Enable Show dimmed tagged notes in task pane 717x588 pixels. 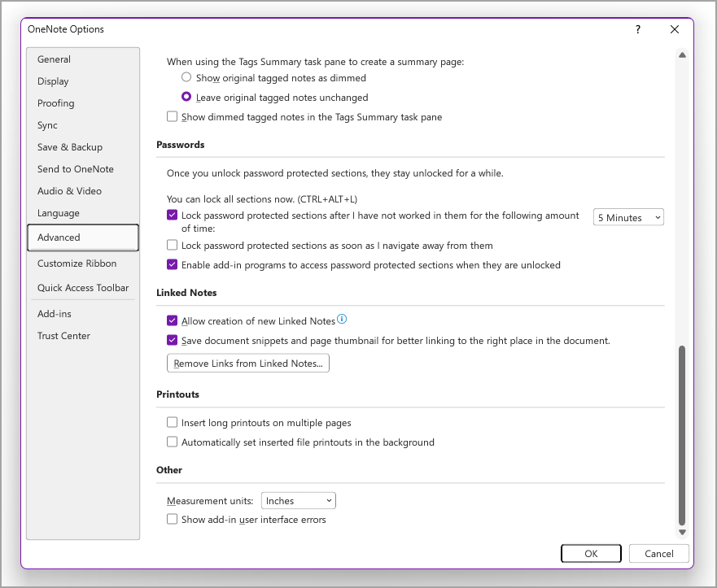[x=172, y=116]
